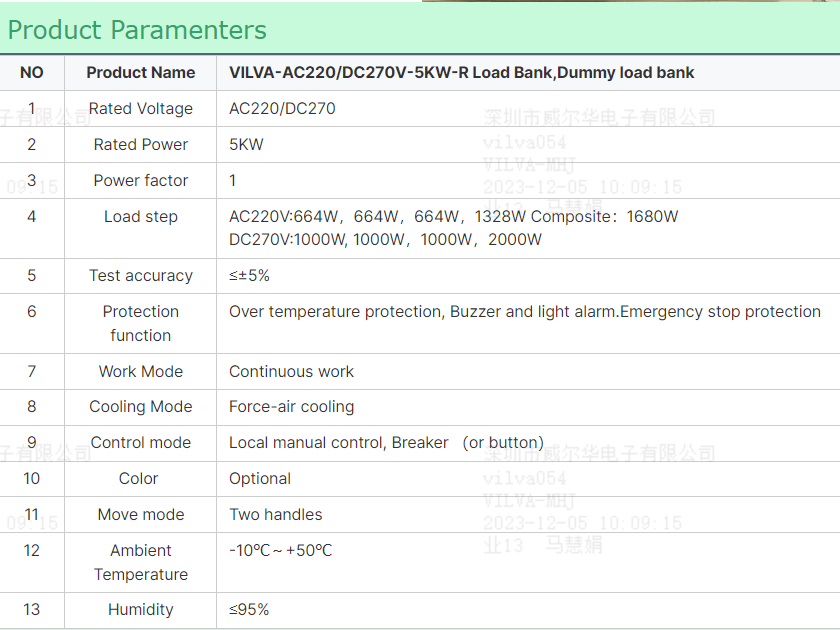The height and width of the screenshot is (630, 840).
Task: Click row number 11 beside Move mode
Action: (32, 514)
